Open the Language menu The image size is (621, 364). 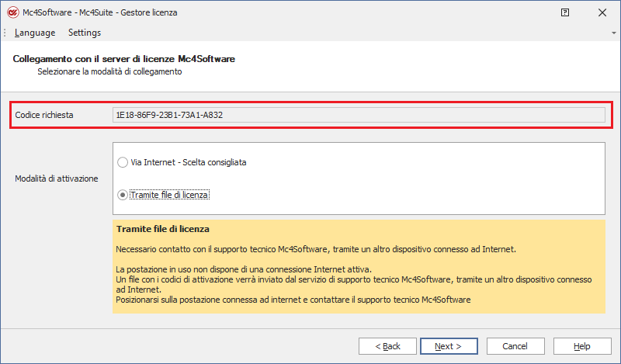click(35, 33)
